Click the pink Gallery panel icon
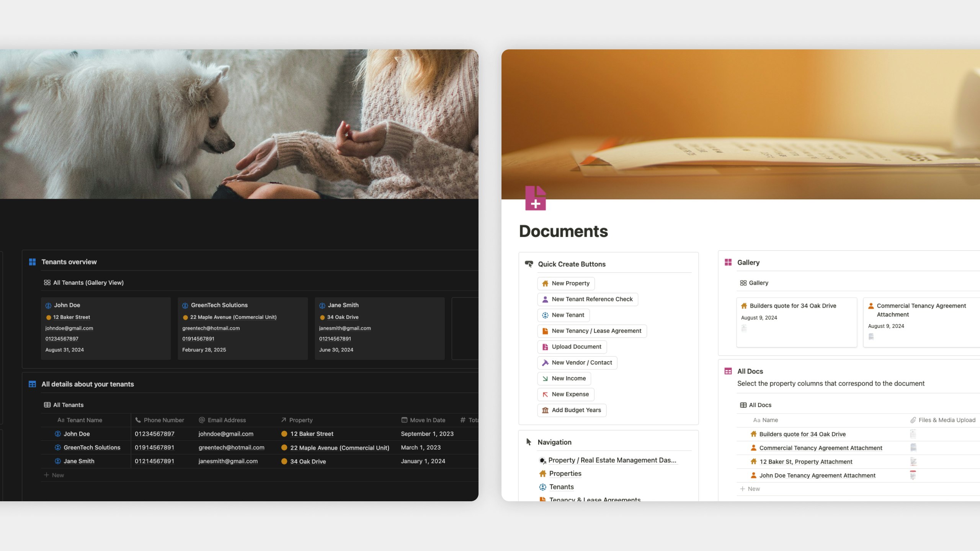Image resolution: width=980 pixels, height=551 pixels. (728, 262)
